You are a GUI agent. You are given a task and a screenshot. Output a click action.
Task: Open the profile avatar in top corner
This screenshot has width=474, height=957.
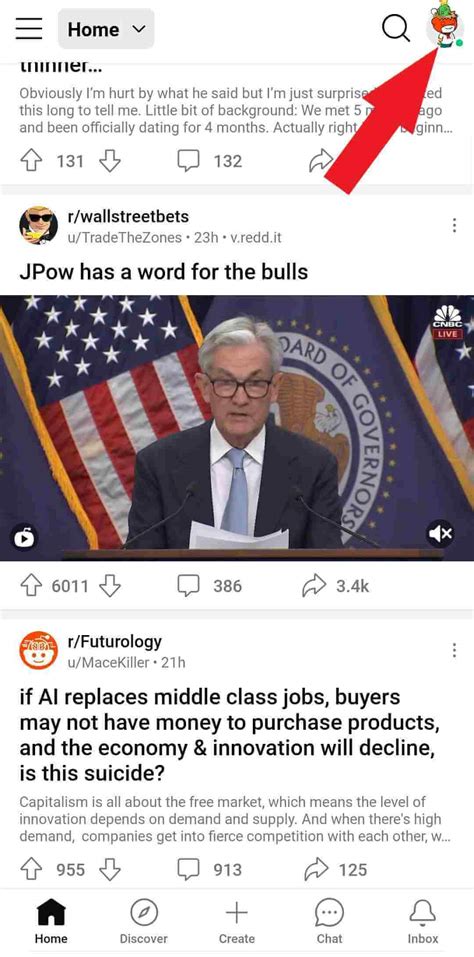[x=445, y=26]
